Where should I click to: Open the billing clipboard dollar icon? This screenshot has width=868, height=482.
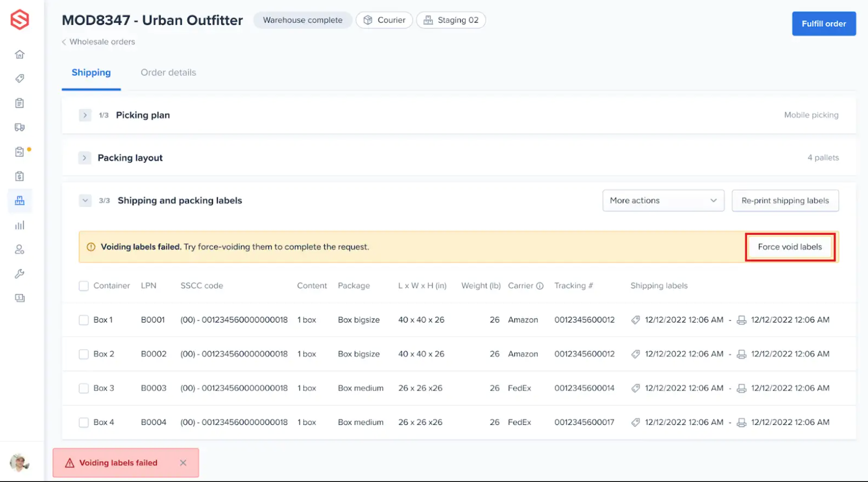coord(19,176)
